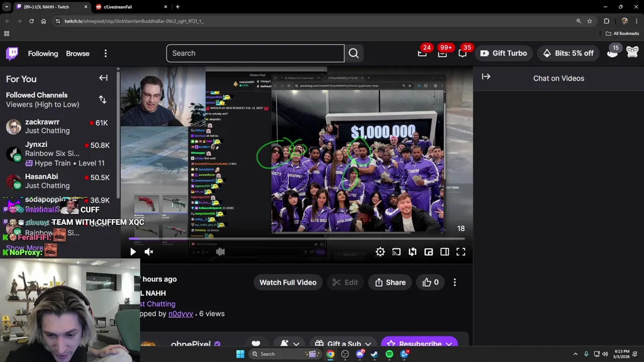This screenshot has width=644, height=362.
Task: Go back in browser history
Action: [x=7, y=21]
